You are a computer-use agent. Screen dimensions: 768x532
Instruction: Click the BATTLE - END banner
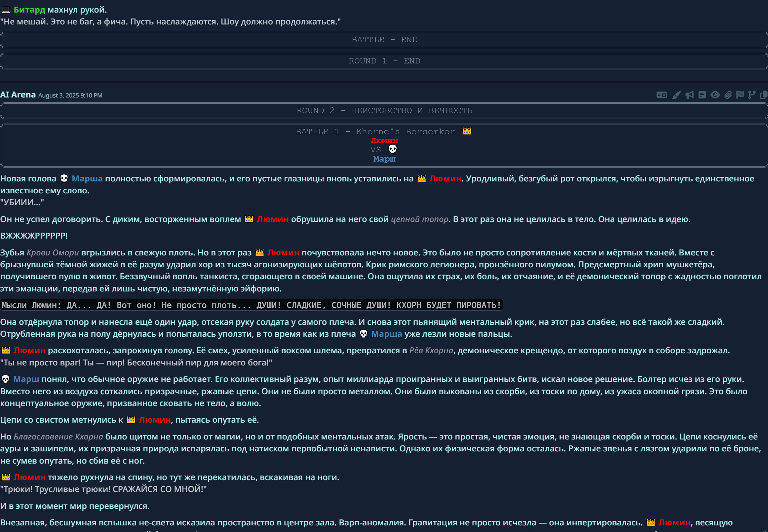click(x=384, y=40)
